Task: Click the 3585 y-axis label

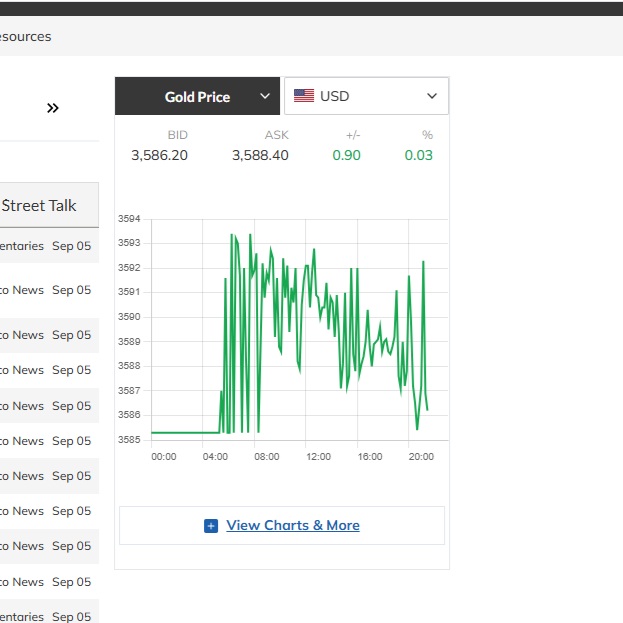Action: 129,439
